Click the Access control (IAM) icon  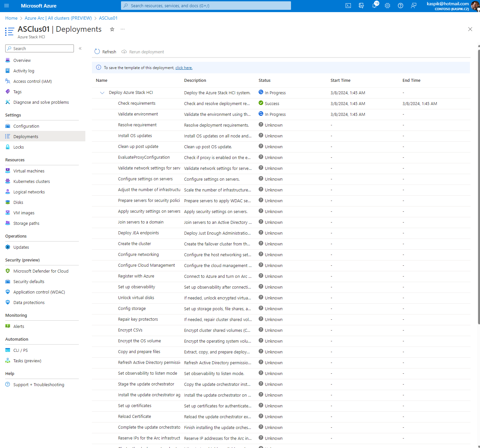click(8, 81)
